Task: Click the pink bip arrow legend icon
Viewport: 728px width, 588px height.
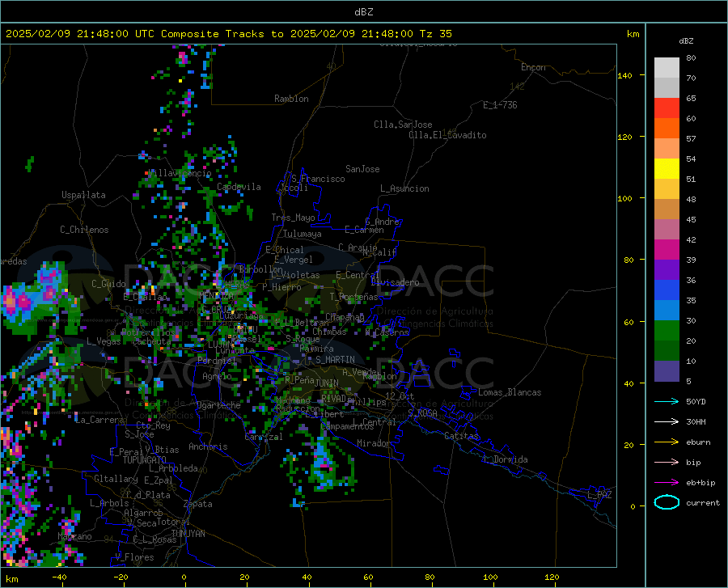Action: 667,463
